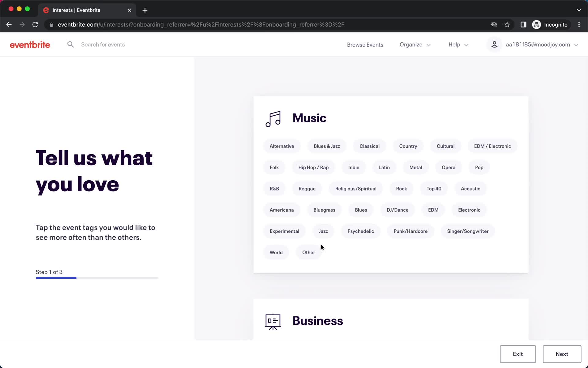Click the bookmark/star icon in browser bar
Viewport: 588px width, 368px height.
coord(507,24)
